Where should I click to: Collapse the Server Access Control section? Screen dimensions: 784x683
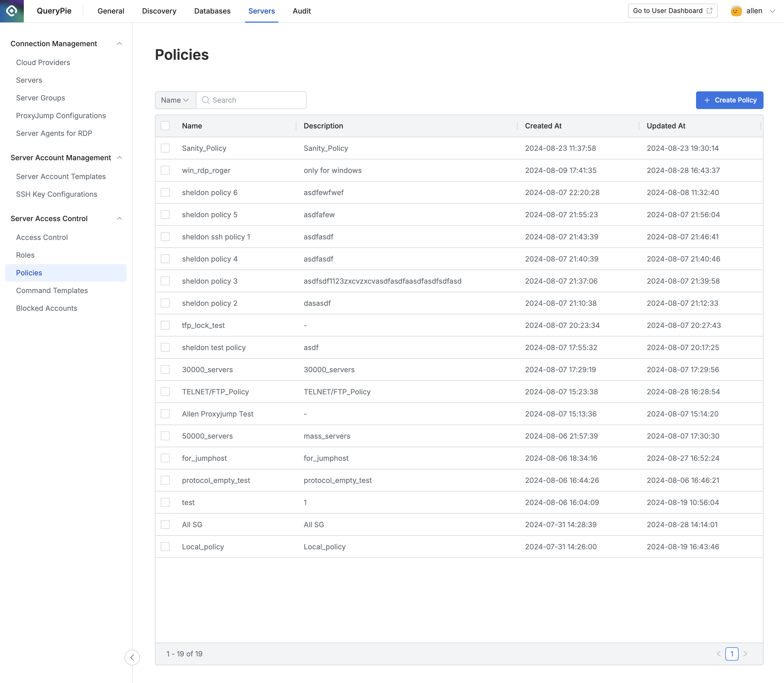coord(119,218)
